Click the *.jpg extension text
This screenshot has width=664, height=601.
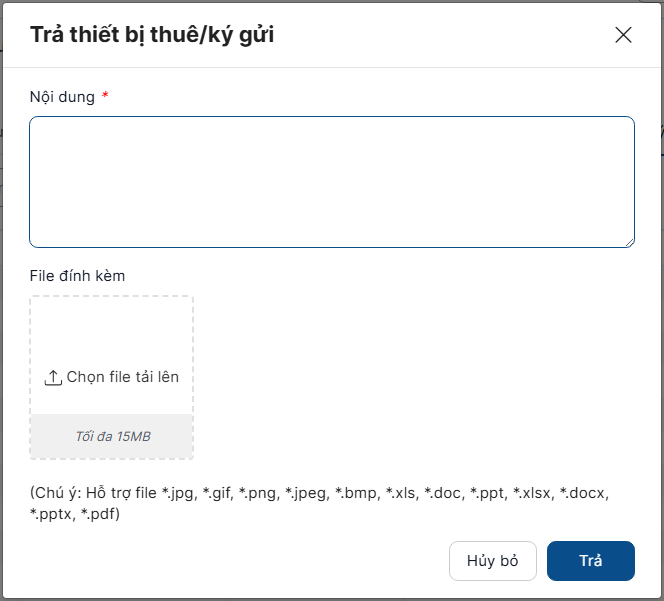point(177,494)
